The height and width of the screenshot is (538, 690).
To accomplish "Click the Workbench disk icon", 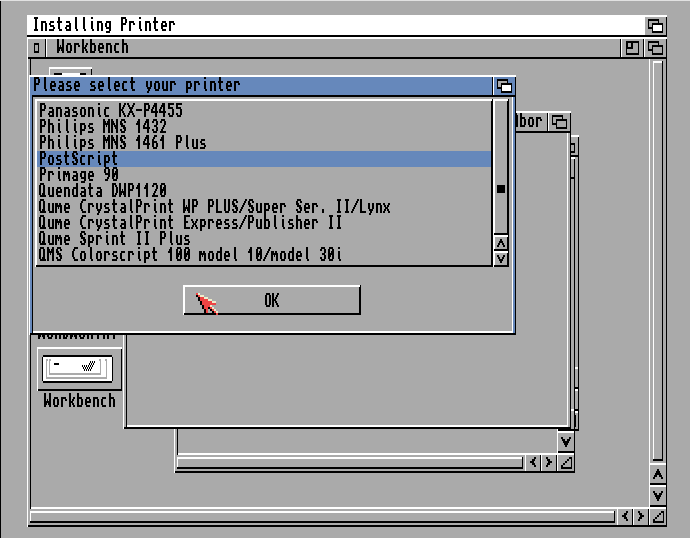I will (79, 369).
